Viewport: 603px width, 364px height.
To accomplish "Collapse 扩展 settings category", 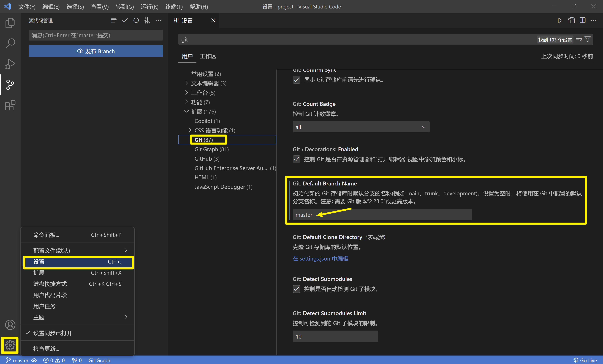I will pos(187,111).
